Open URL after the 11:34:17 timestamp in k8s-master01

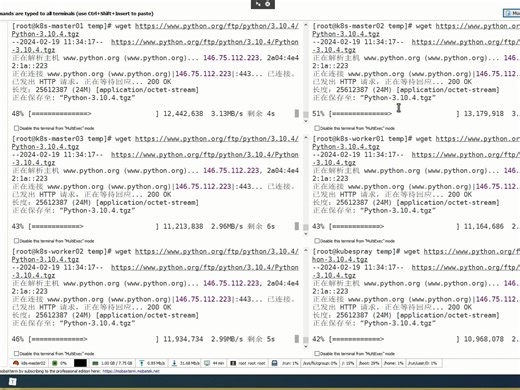click(x=205, y=42)
